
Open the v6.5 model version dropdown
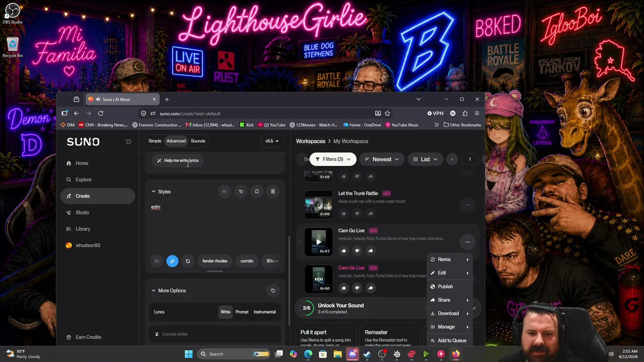272,141
